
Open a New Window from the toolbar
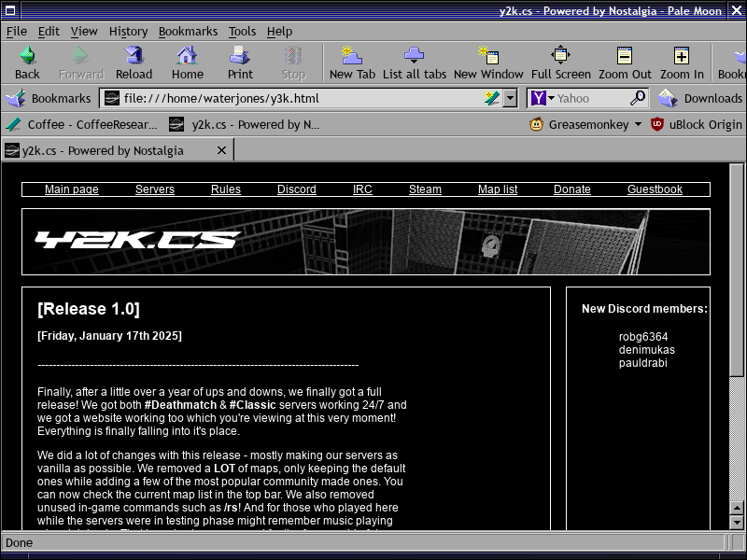click(x=488, y=63)
